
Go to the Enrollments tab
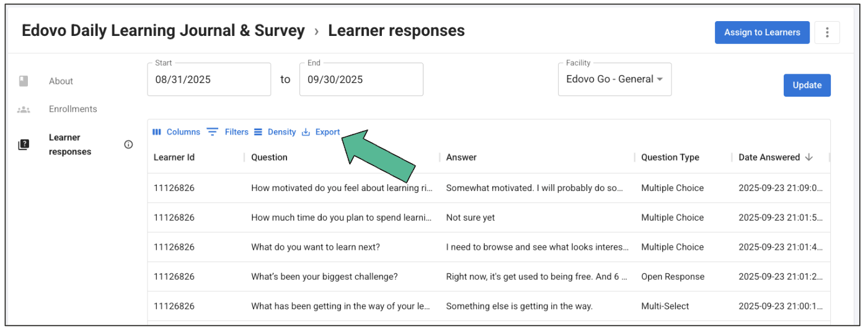click(x=73, y=109)
